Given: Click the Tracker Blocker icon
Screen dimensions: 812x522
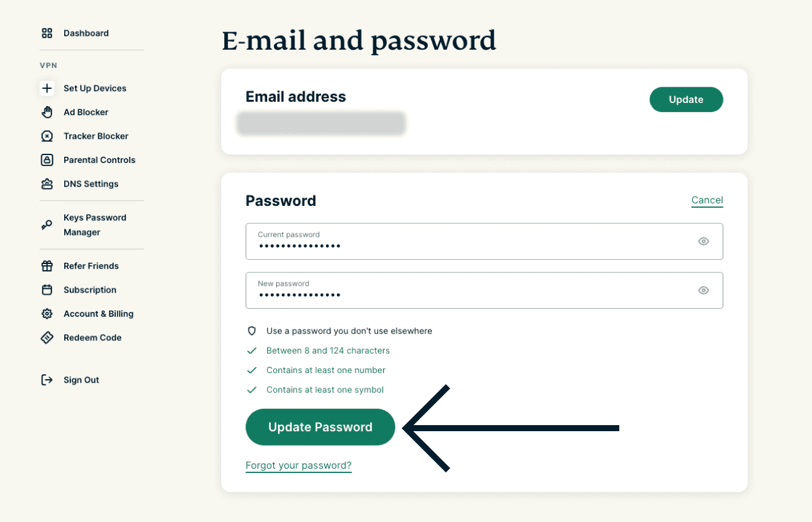Looking at the screenshot, I should tap(47, 136).
